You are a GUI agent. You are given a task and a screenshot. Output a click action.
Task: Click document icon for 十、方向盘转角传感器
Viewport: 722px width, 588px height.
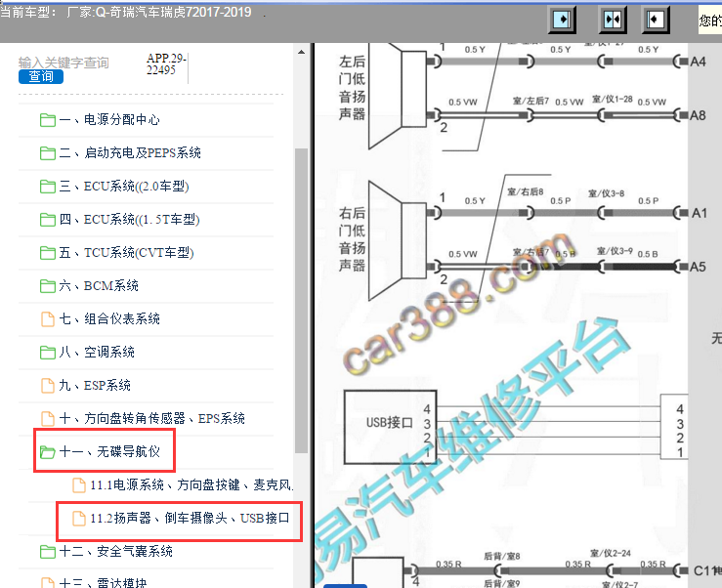48,419
